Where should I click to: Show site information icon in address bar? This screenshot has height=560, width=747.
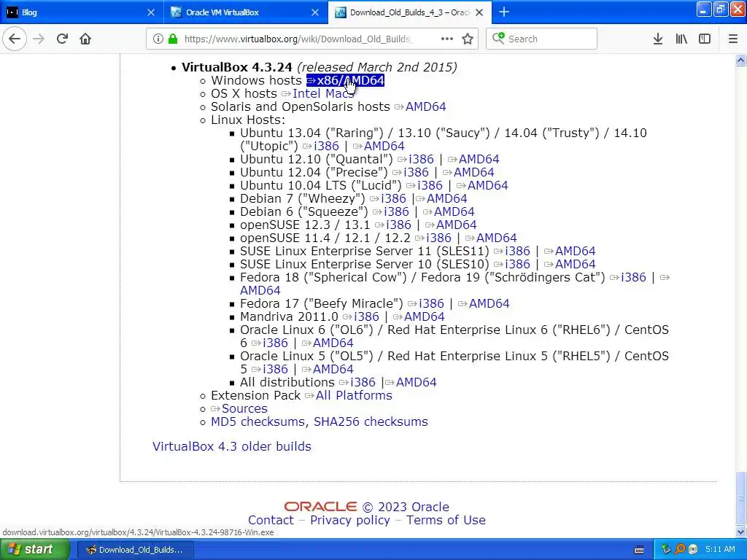[x=158, y=39]
